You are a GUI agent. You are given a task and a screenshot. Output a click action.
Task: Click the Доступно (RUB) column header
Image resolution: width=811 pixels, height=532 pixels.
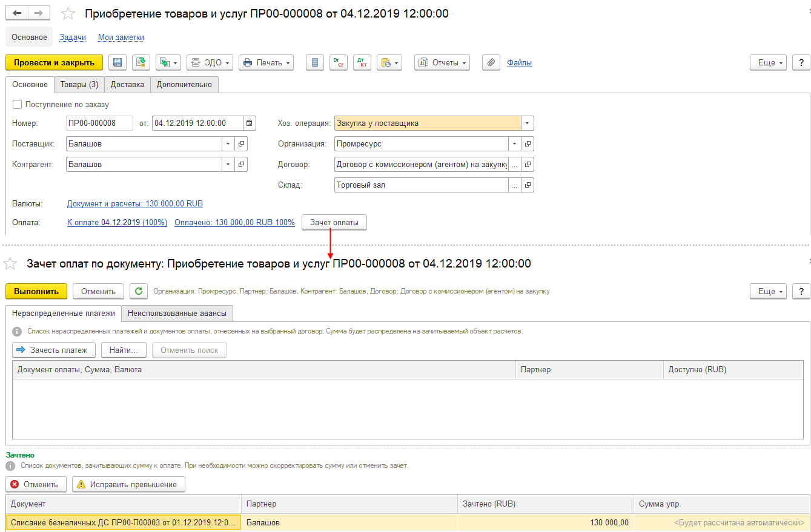coord(733,369)
